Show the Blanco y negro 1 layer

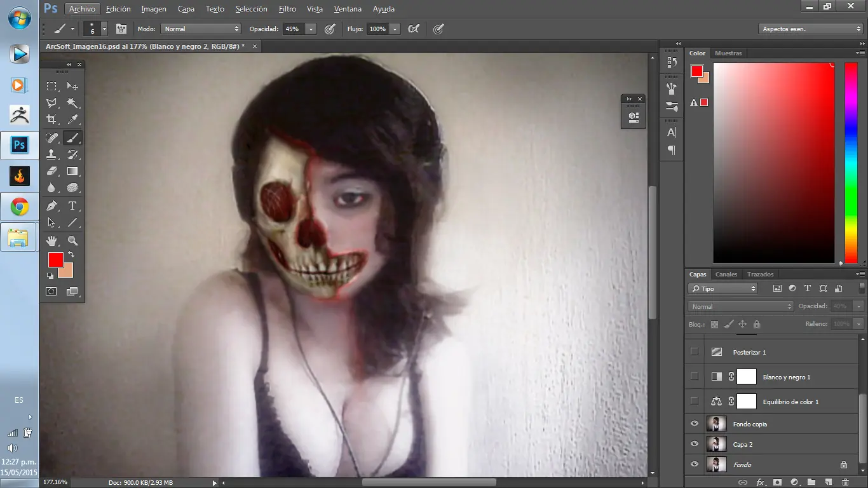click(x=694, y=377)
